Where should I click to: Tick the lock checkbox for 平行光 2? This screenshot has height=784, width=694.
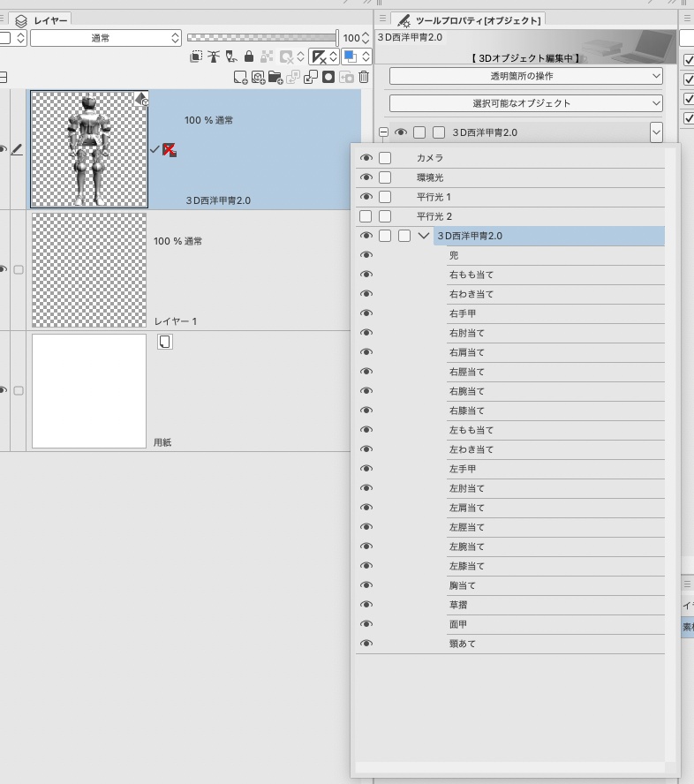pos(385,216)
